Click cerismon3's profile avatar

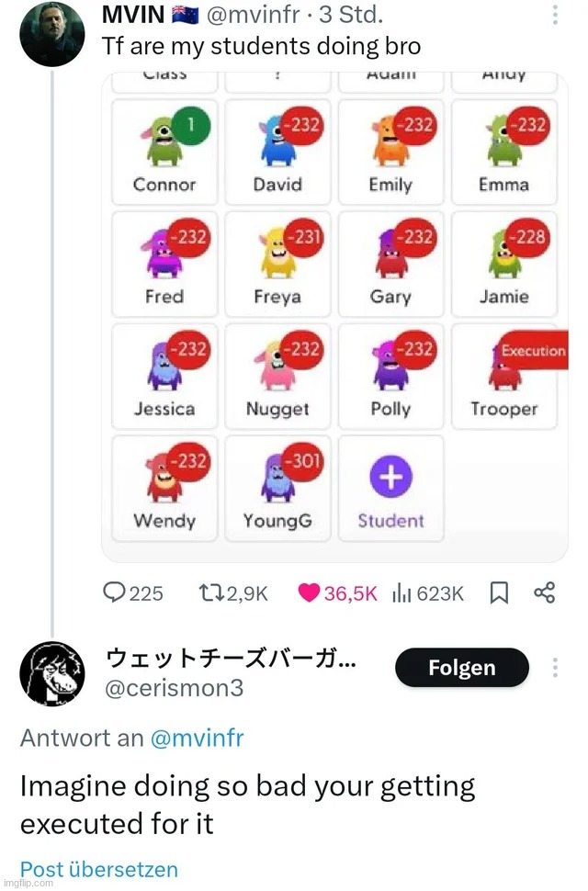tap(52, 673)
